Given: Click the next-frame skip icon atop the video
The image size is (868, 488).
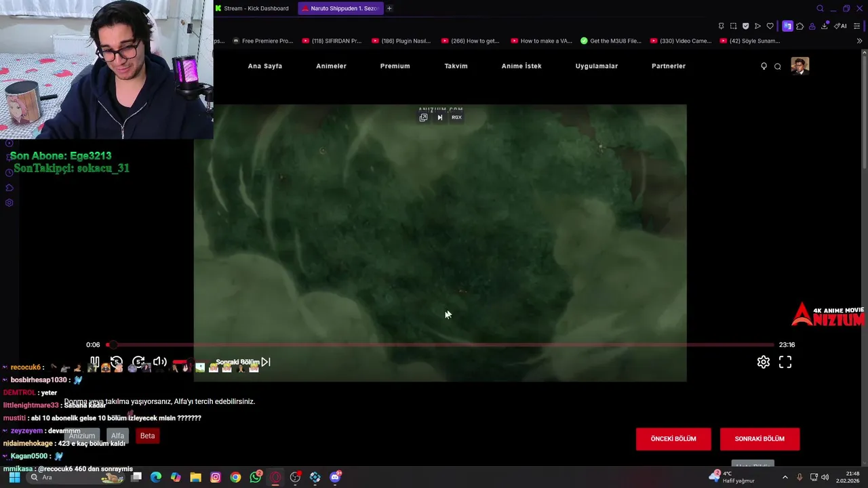Looking at the screenshot, I should point(439,117).
